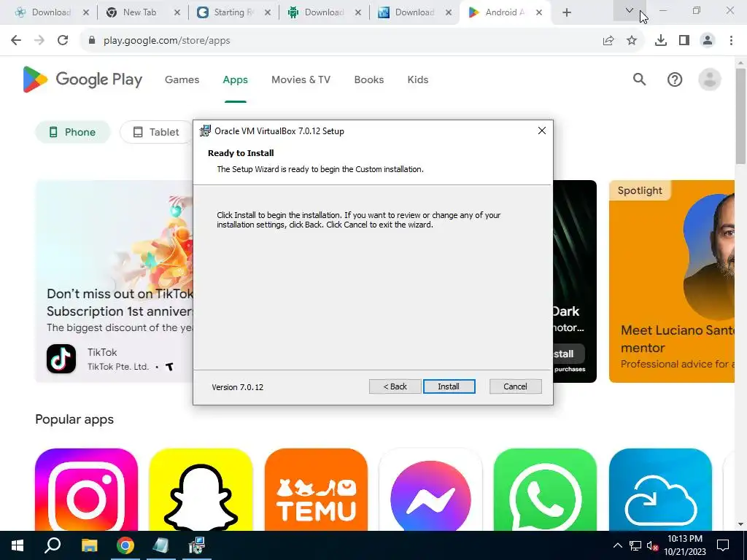Click the Chrome forward arrow
The width and height of the screenshot is (747, 560).
tap(39, 41)
